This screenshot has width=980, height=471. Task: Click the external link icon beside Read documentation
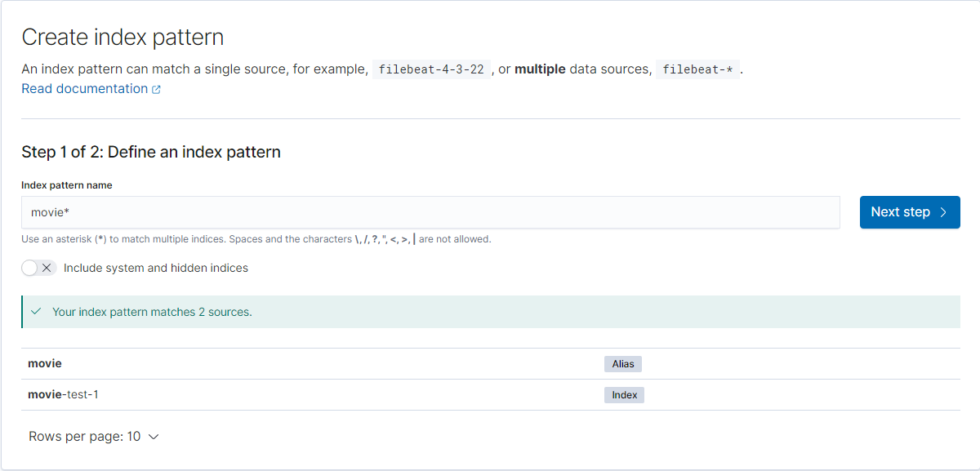tap(156, 90)
